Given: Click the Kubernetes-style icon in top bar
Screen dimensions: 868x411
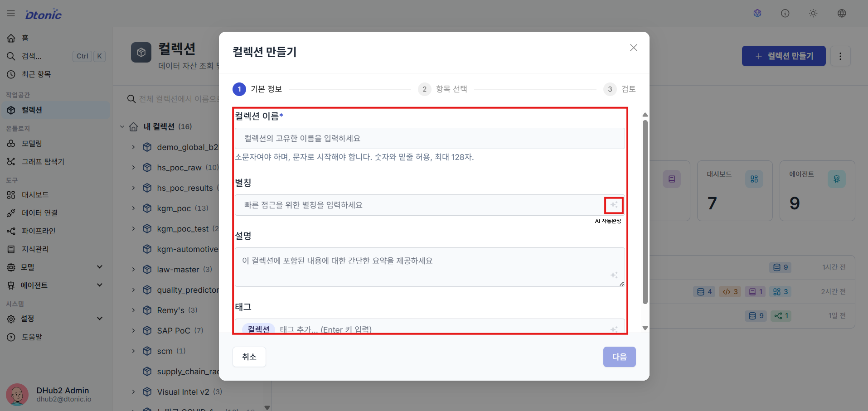Looking at the screenshot, I should [757, 14].
